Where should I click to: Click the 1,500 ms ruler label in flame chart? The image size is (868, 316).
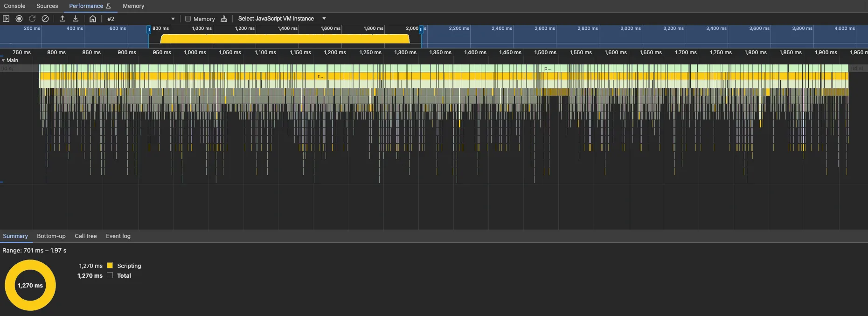coord(545,52)
